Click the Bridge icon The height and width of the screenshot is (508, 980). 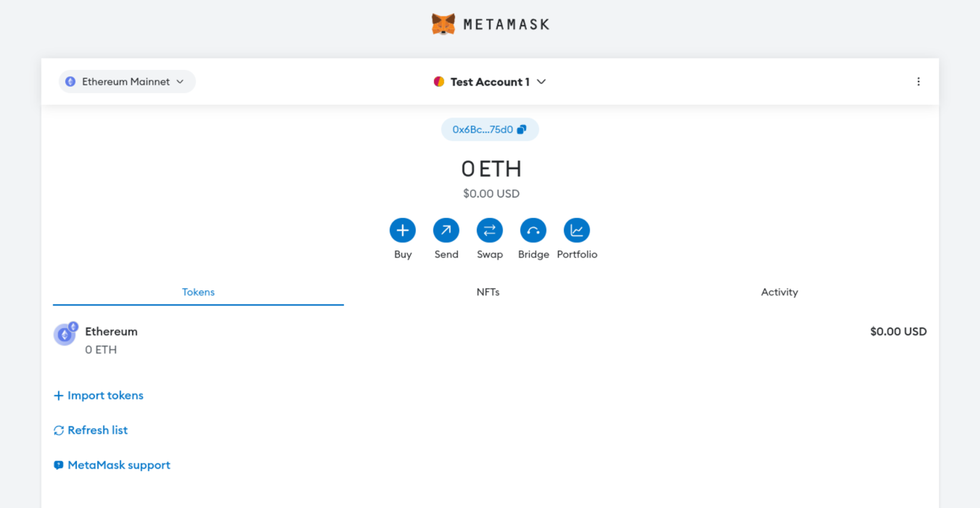(533, 230)
